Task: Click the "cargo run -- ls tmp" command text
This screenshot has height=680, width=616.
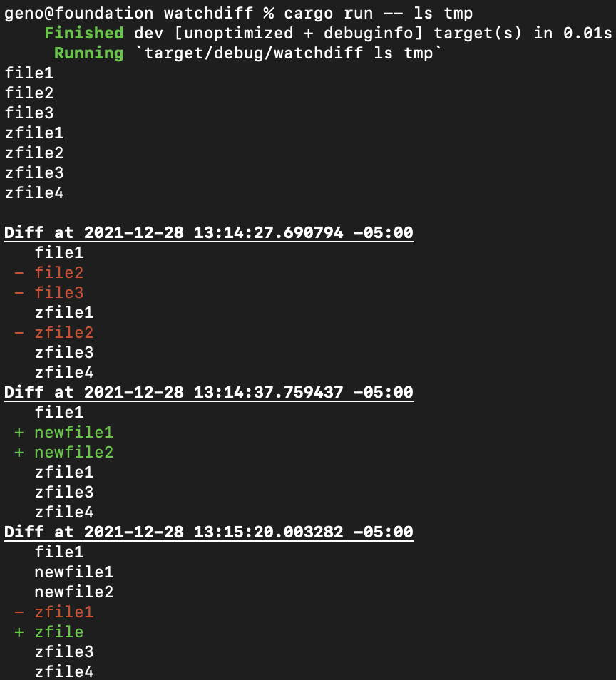Action: 378,13
